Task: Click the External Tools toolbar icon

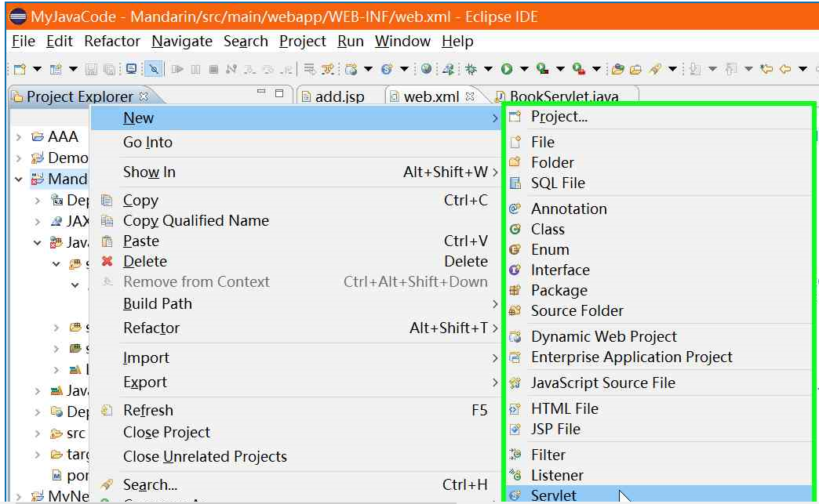Action: click(579, 69)
